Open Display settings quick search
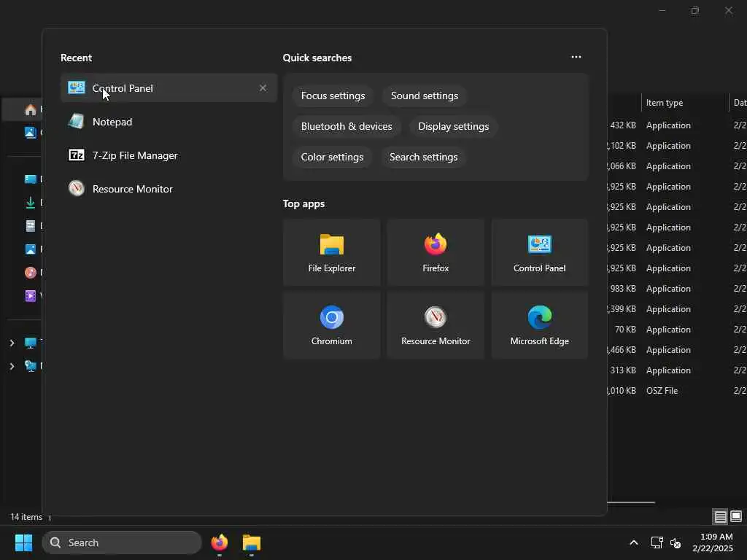Screen dimensions: 747x560 [454, 127]
